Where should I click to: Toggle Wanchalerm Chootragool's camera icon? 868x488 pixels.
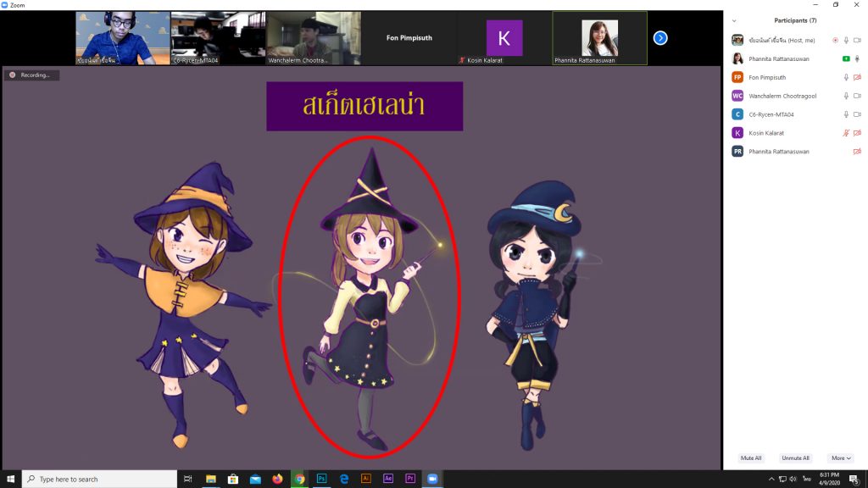(x=857, y=96)
